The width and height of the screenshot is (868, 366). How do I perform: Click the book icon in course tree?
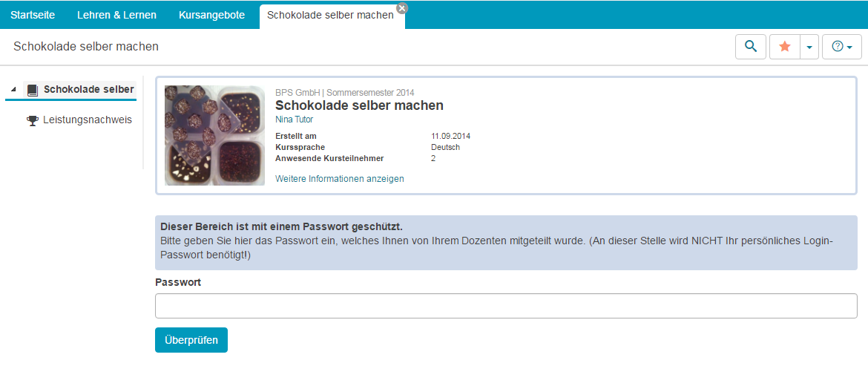click(33, 90)
